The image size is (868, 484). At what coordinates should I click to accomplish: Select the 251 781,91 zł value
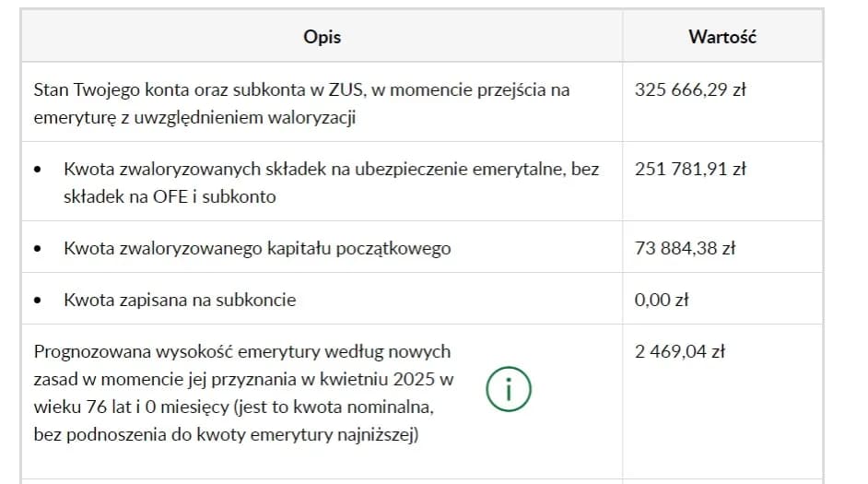tap(690, 170)
